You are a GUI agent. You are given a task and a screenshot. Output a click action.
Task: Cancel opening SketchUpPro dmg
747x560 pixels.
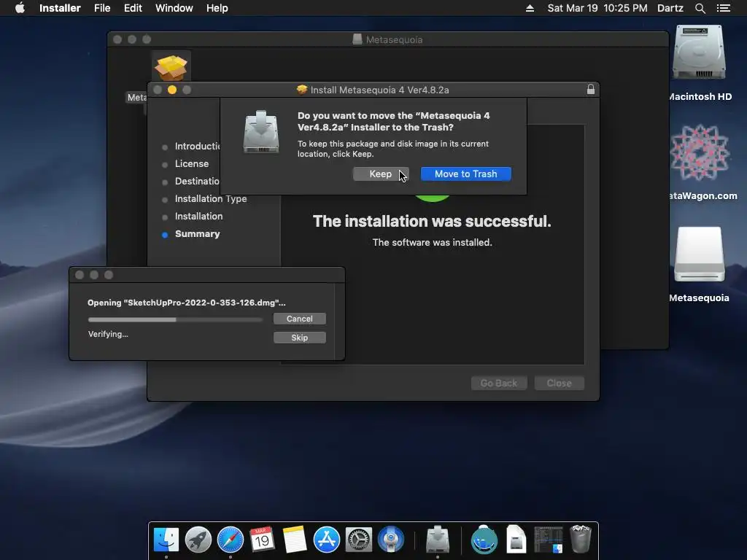pos(299,319)
